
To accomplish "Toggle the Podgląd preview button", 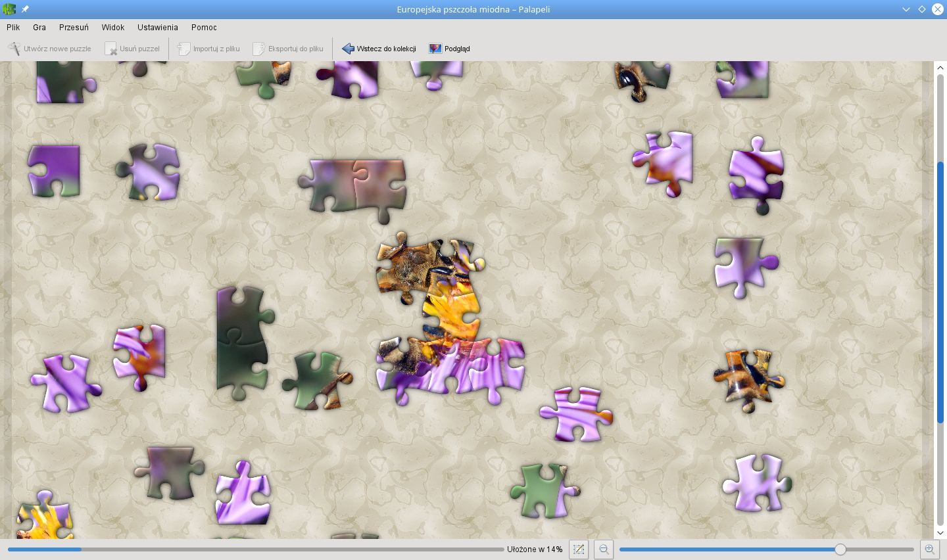I will click(450, 49).
